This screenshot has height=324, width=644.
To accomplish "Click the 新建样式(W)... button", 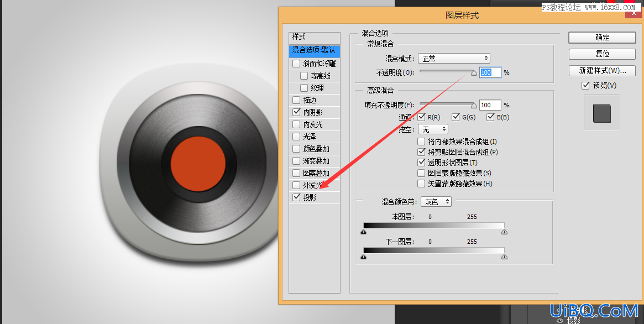I will pos(602,71).
